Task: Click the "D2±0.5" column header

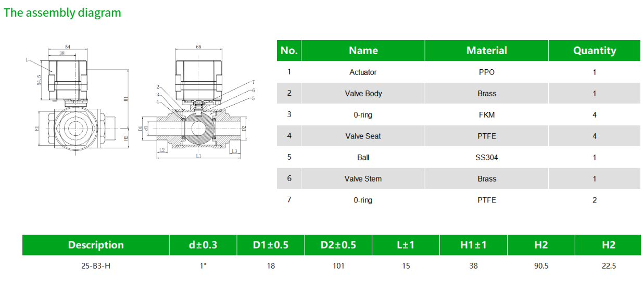Action: 338,245
